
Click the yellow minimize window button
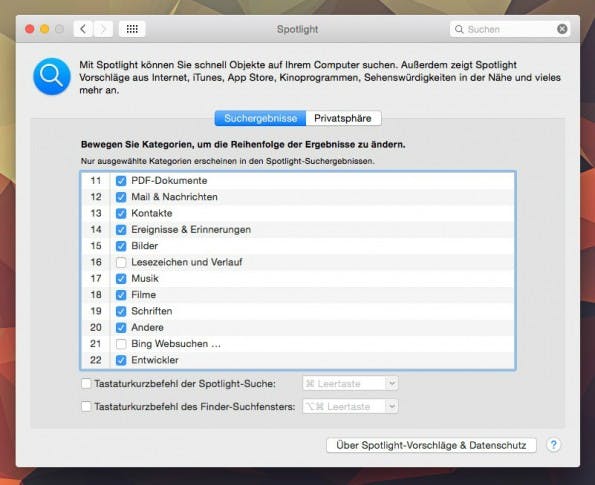(x=44, y=29)
